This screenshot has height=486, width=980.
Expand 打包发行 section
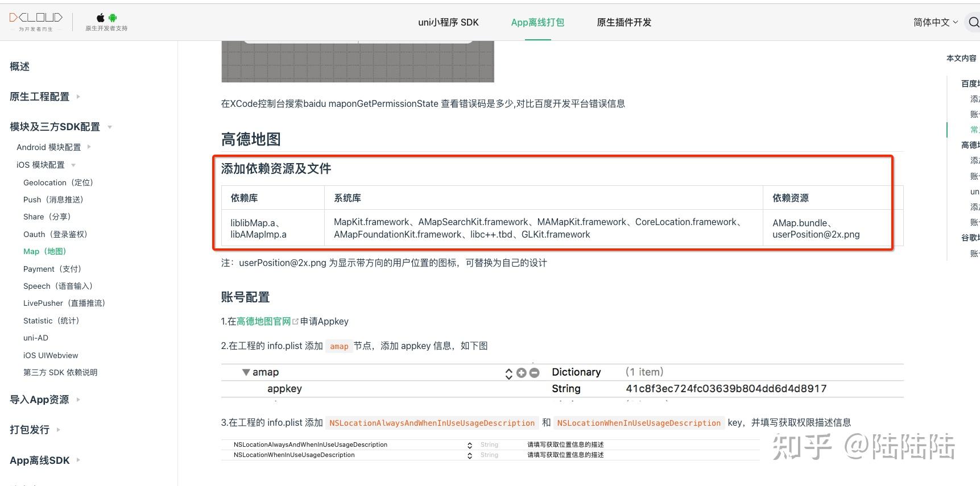35,430
